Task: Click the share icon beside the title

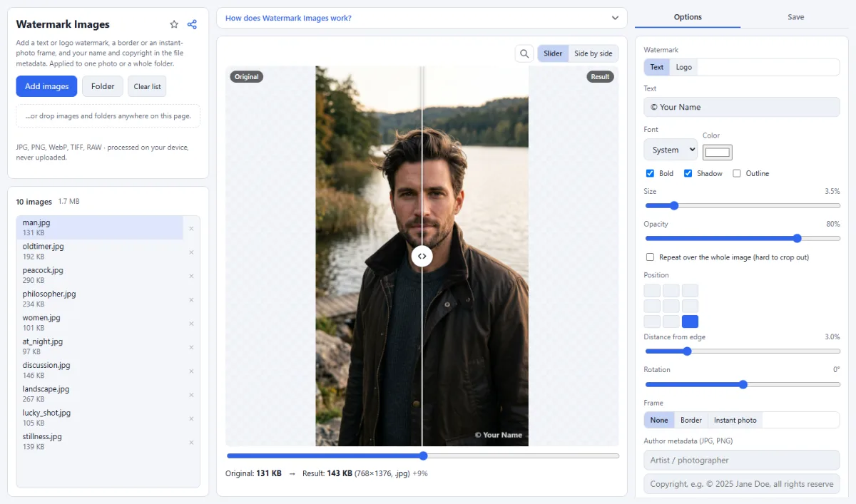Action: click(192, 24)
